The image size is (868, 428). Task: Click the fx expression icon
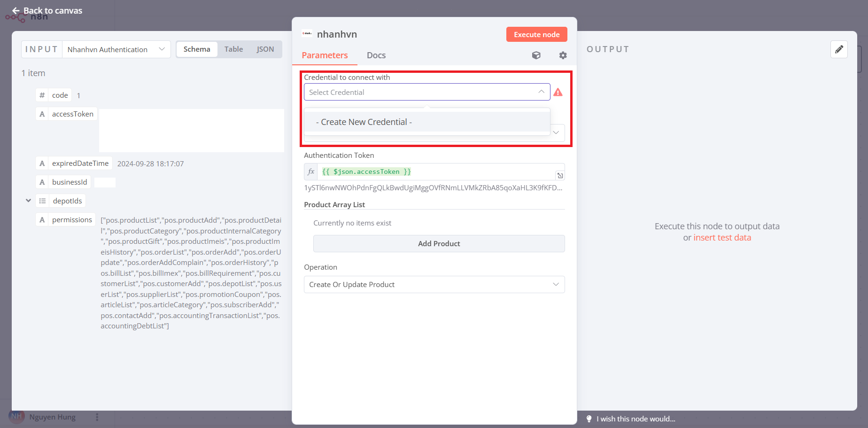pos(311,172)
